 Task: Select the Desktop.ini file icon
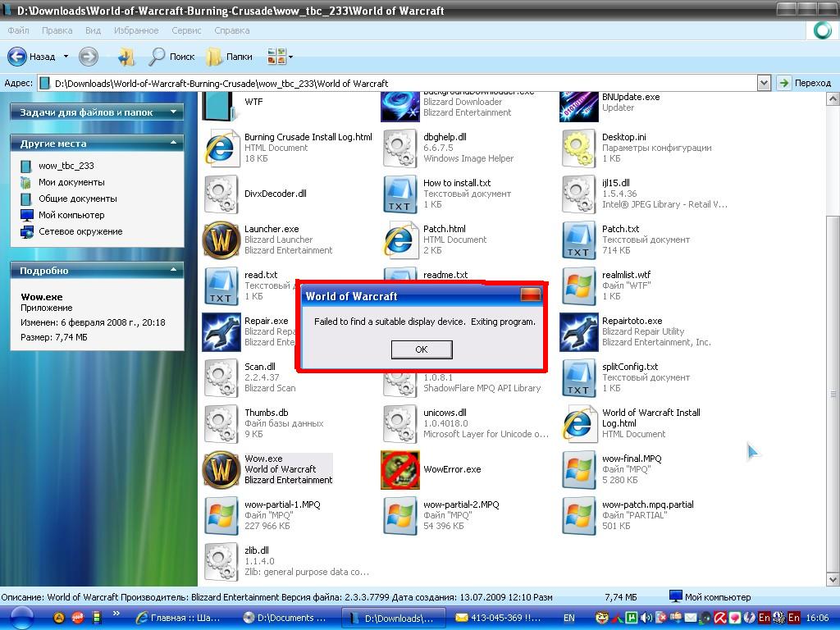click(x=578, y=148)
